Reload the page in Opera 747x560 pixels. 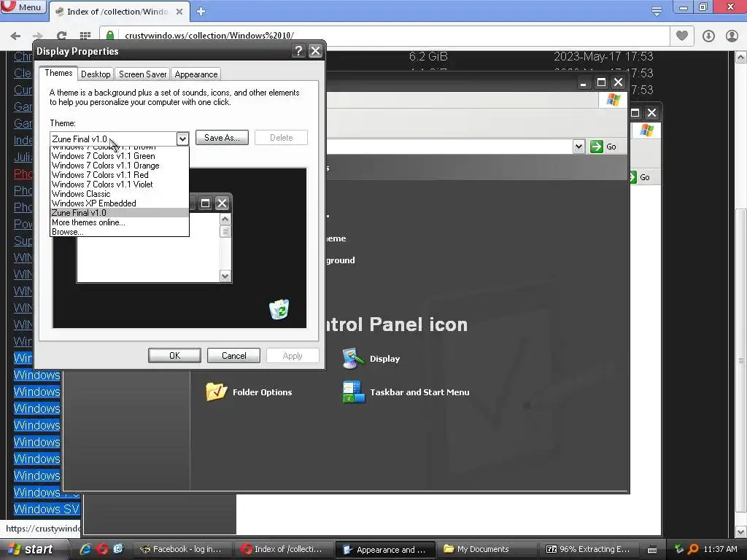pyautogui.click(x=61, y=36)
